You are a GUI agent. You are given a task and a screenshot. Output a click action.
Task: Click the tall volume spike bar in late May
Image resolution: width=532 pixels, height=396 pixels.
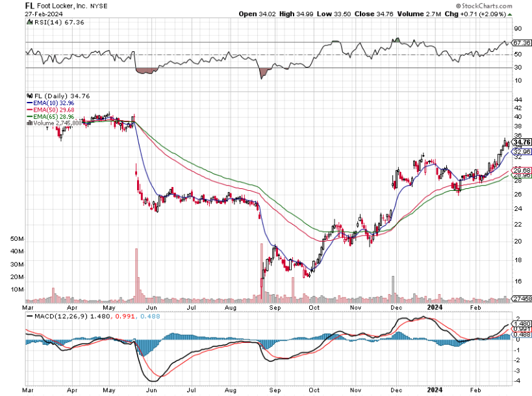pos(136,275)
